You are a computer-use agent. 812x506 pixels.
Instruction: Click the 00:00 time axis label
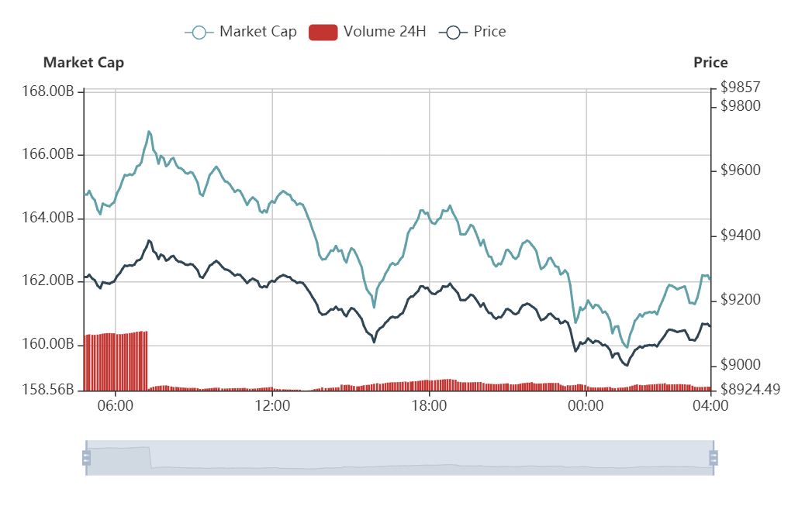[x=586, y=405]
